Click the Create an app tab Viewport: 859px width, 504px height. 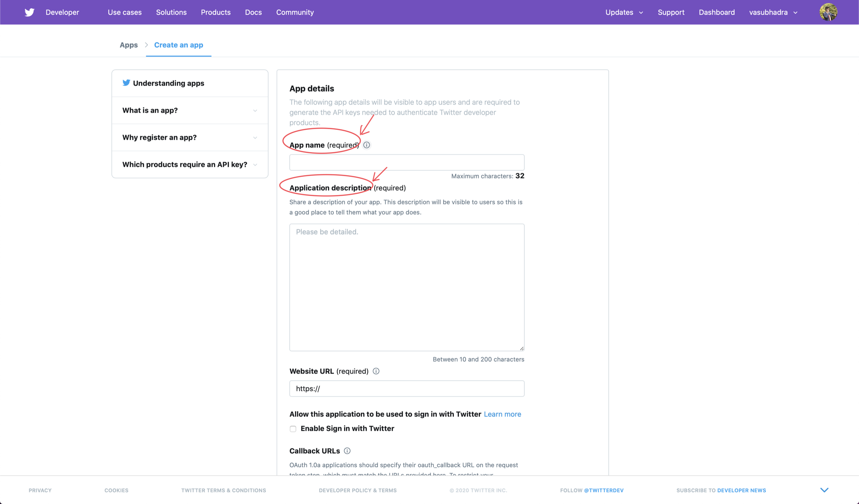(178, 45)
